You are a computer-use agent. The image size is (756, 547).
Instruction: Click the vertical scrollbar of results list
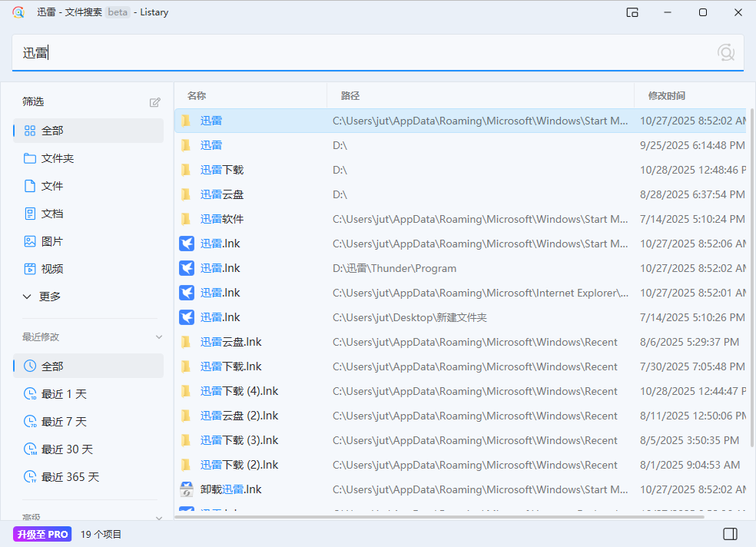(x=751, y=277)
